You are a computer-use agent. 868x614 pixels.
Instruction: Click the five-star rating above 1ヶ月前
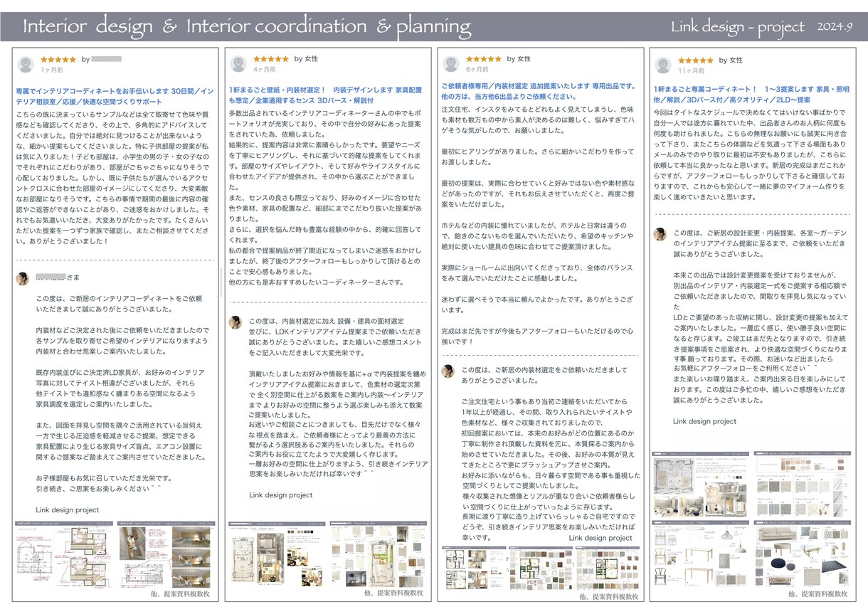tap(58, 60)
